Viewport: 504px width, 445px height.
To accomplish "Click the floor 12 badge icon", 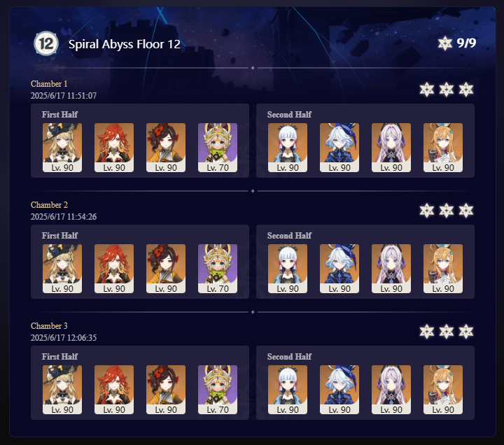I will pyautogui.click(x=46, y=43).
